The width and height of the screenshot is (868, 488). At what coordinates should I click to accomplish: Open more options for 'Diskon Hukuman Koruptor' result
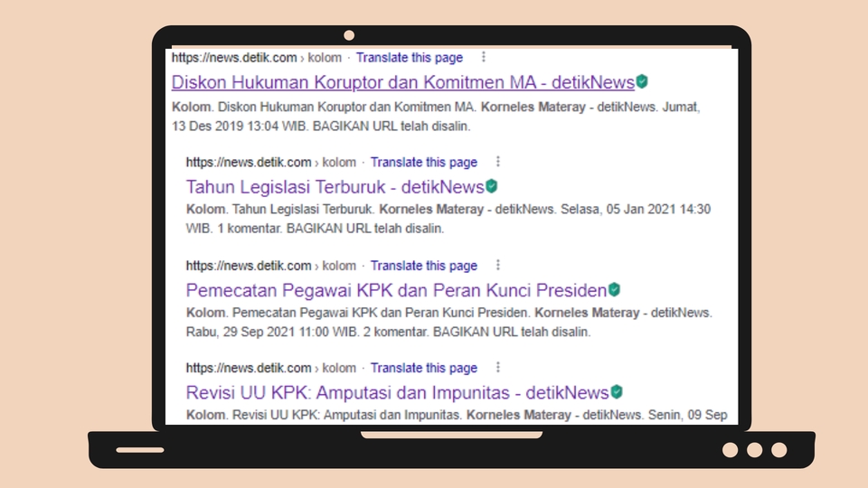click(x=484, y=57)
